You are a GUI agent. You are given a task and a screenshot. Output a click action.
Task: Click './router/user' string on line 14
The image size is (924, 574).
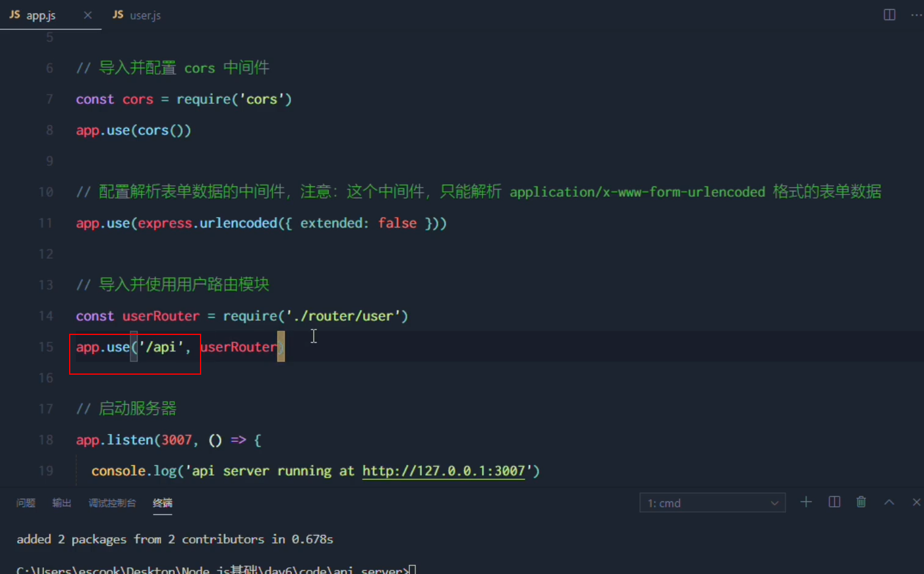(342, 316)
